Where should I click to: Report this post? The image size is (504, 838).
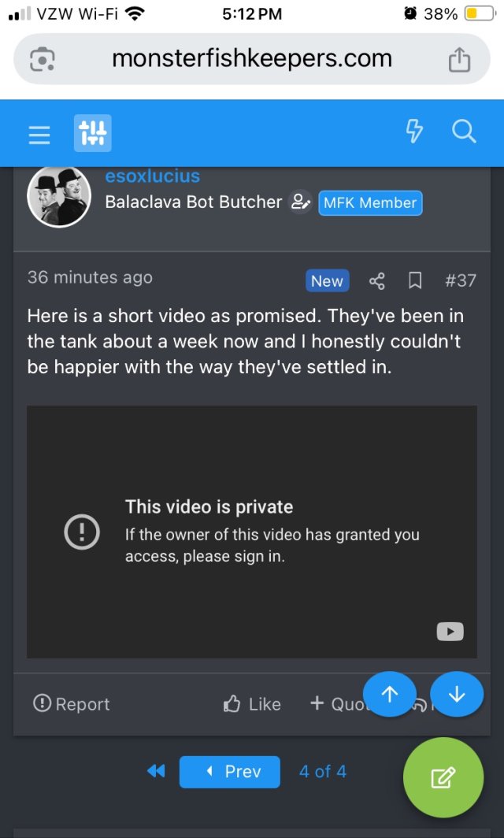(x=72, y=704)
